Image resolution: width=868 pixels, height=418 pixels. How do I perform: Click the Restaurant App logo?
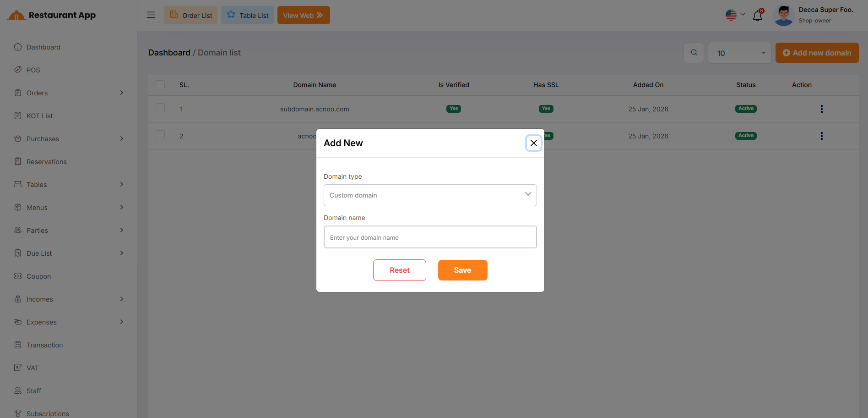click(52, 15)
